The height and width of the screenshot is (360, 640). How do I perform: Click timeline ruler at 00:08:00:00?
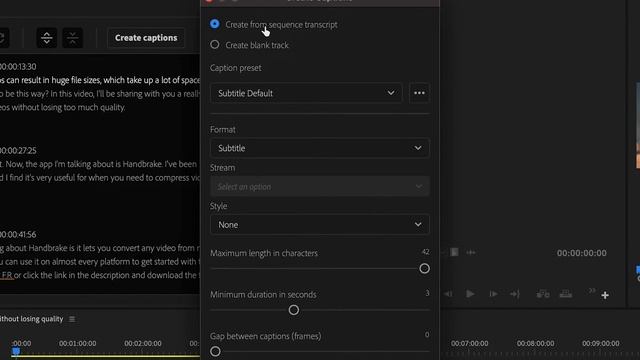(536, 344)
